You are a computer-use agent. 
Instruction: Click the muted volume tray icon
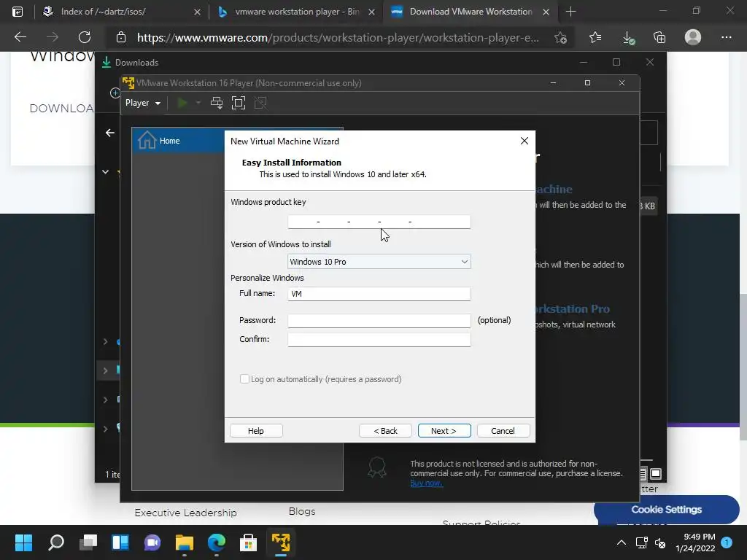pyautogui.click(x=660, y=542)
